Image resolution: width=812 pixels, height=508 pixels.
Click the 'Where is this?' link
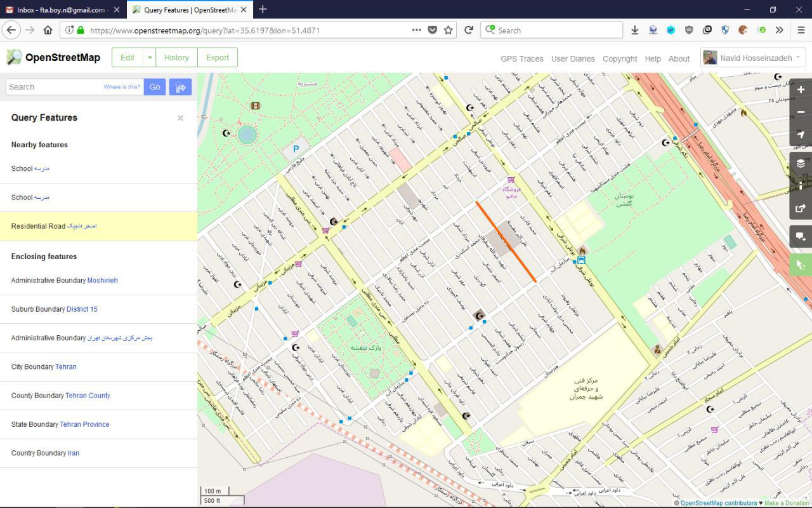pyautogui.click(x=122, y=87)
